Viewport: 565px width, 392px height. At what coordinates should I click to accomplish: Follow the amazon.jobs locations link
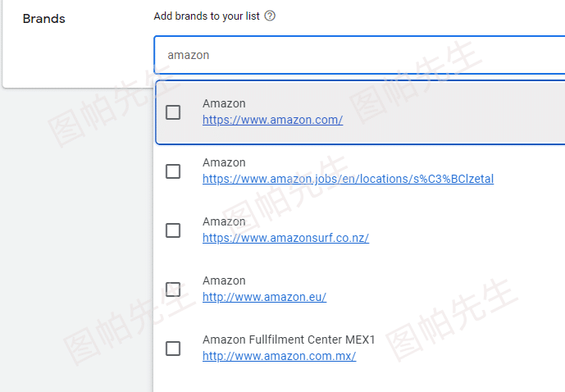coord(348,179)
